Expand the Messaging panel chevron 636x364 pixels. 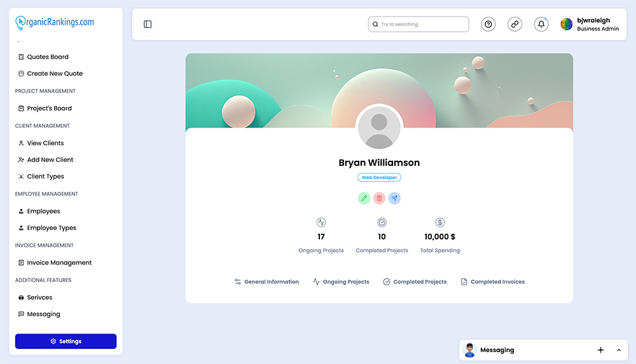[619, 350]
